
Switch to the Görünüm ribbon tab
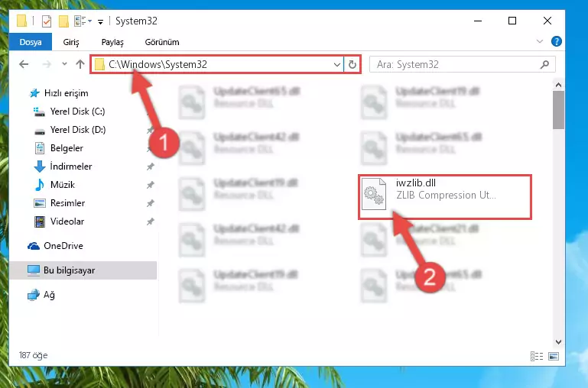(x=162, y=42)
